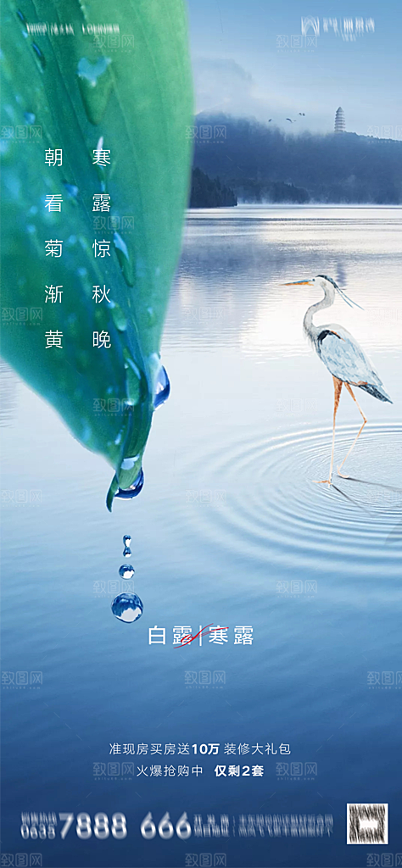Click the largest falling water droplet
Screen dimensions: 402x868
tap(127, 607)
